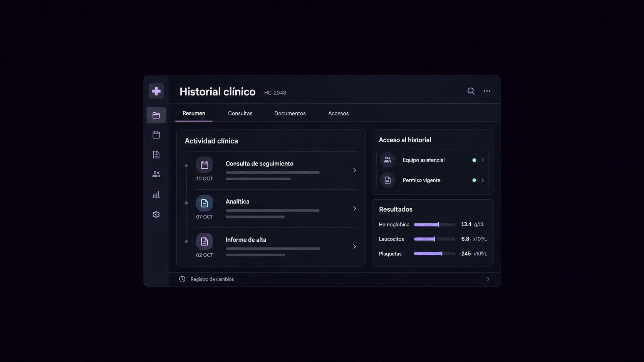
Task: Click the Permiso vigente document icon
Action: pos(387,180)
